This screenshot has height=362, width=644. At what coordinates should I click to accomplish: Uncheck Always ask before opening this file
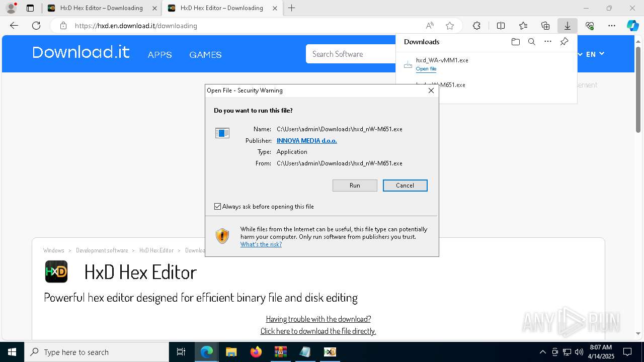[x=217, y=207]
